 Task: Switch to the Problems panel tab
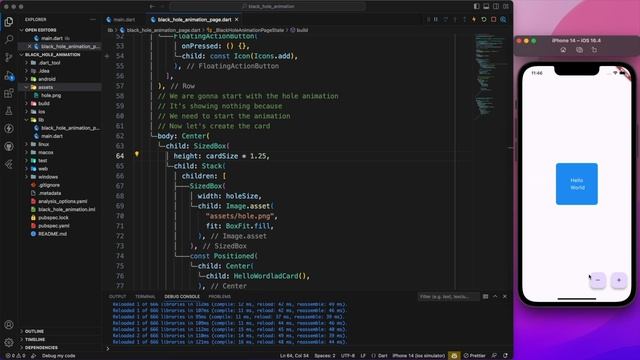[220, 297]
